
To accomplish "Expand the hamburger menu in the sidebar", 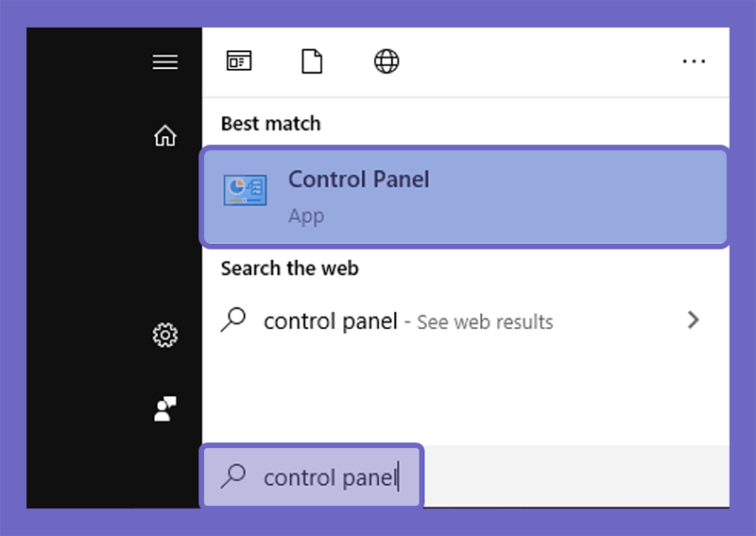I will [164, 61].
